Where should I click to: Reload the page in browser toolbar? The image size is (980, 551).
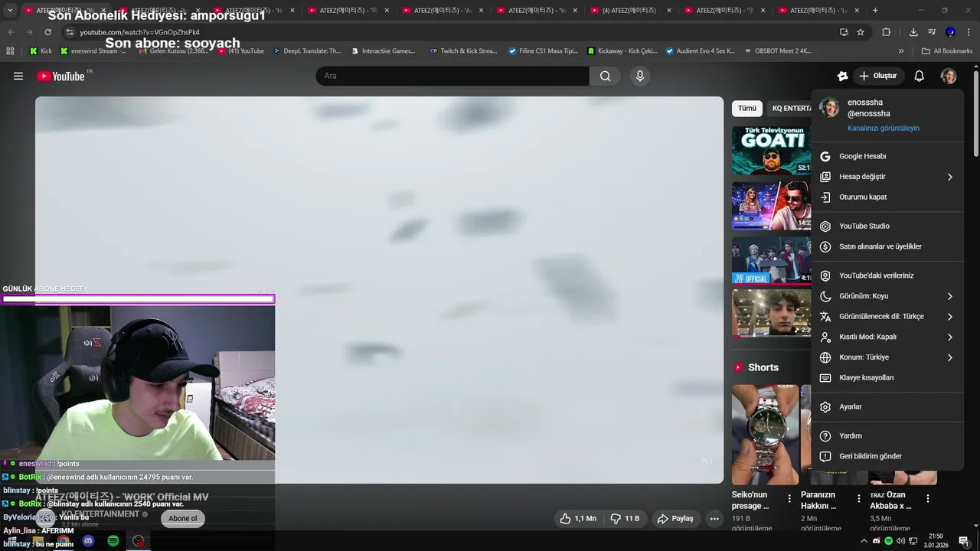47,32
